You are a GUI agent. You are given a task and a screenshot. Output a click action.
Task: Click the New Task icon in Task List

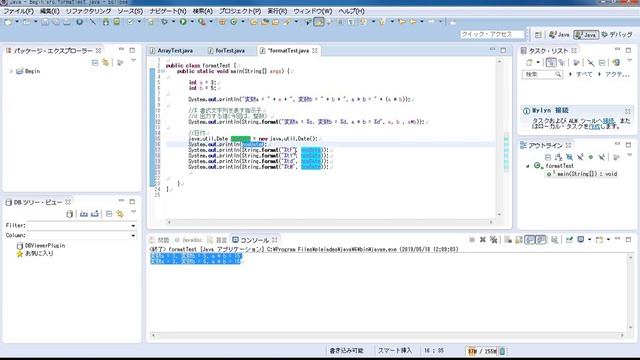529,62
